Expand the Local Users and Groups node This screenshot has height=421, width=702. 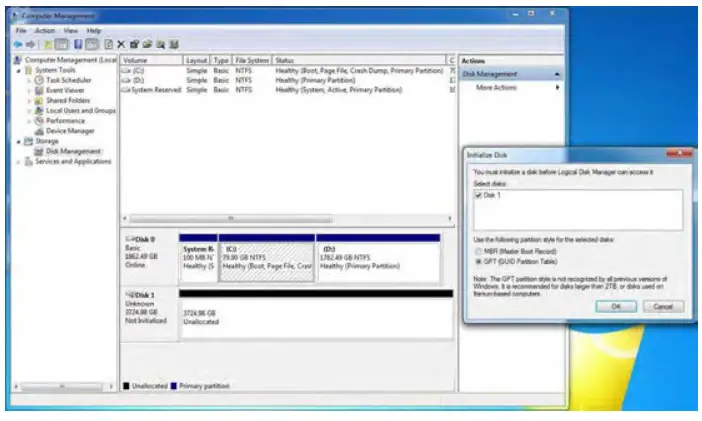[30, 111]
